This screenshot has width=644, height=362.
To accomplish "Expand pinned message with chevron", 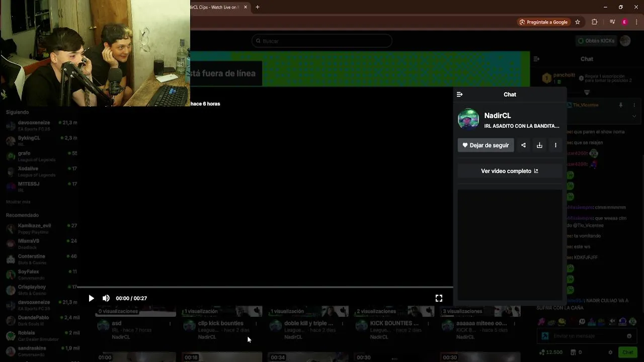I will tap(634, 116).
